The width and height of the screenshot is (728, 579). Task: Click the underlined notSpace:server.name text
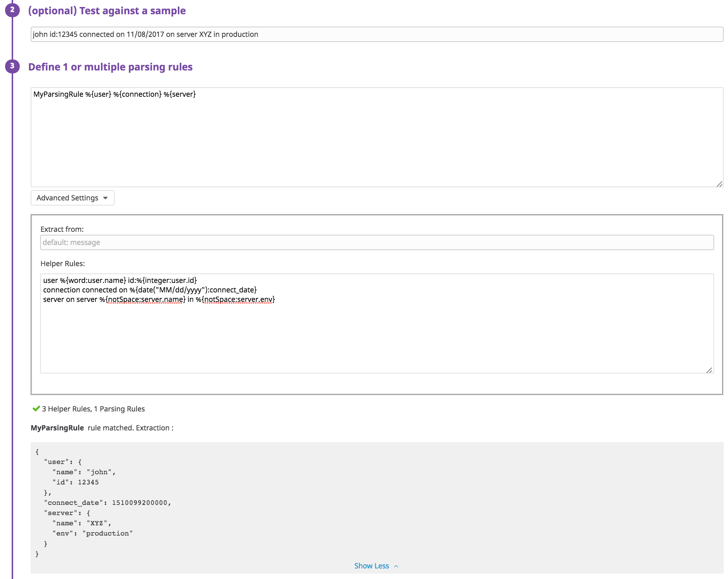145,300
